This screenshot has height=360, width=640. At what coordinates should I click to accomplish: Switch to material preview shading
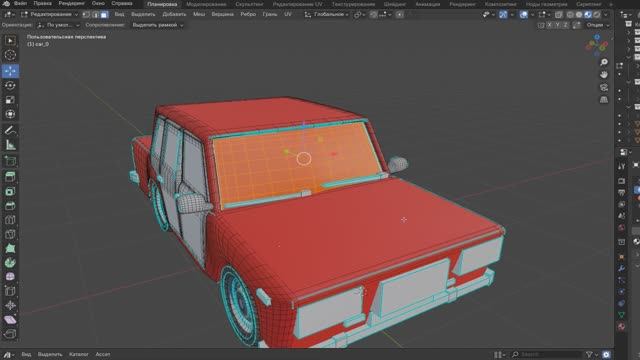pos(588,14)
